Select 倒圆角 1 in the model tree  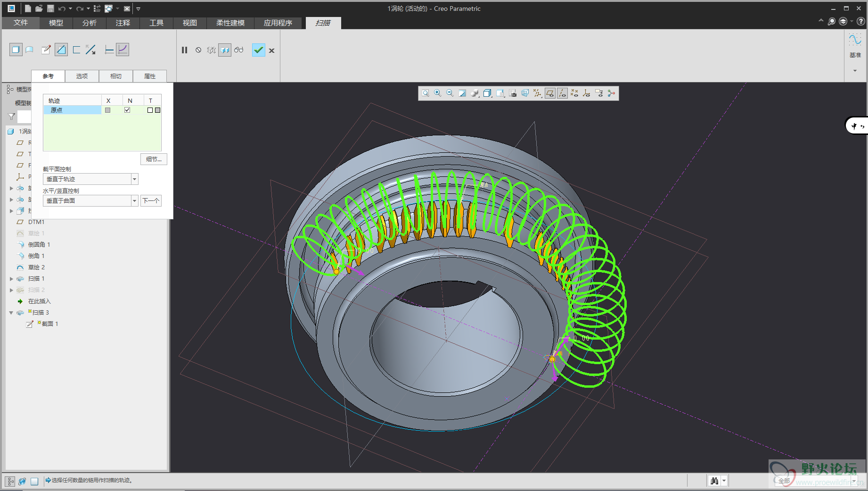pos(39,245)
